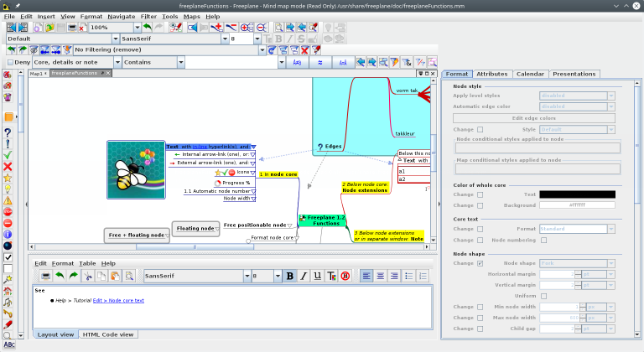Screen dimensions: 644x352
Task: Open the Maps menu
Action: (192, 17)
